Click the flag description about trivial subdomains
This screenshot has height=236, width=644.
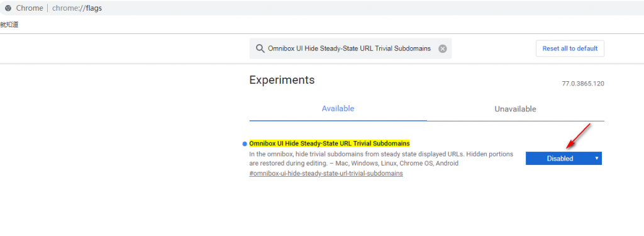point(381,159)
